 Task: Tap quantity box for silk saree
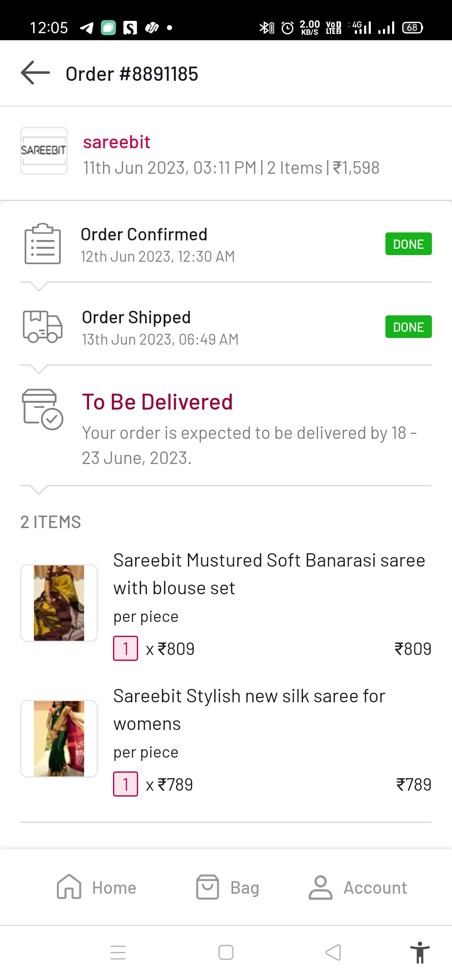click(x=126, y=784)
